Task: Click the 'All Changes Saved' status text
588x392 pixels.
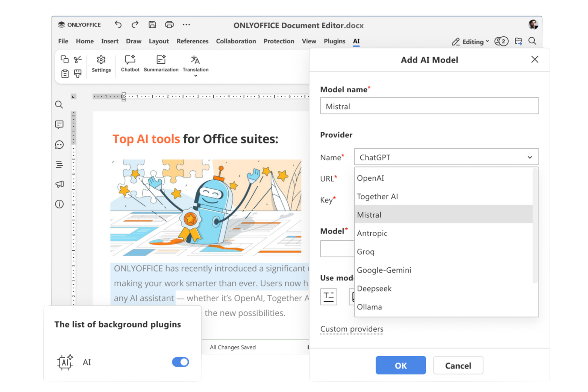Action: tap(233, 347)
